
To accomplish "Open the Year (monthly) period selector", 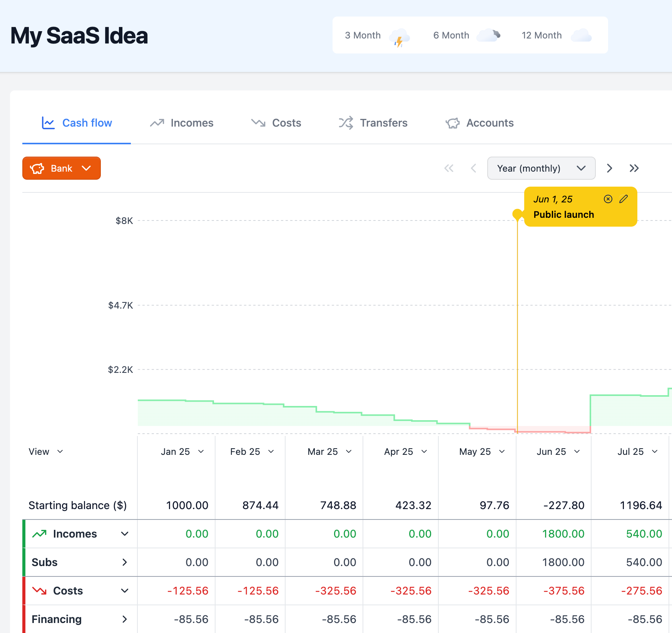I will click(541, 168).
